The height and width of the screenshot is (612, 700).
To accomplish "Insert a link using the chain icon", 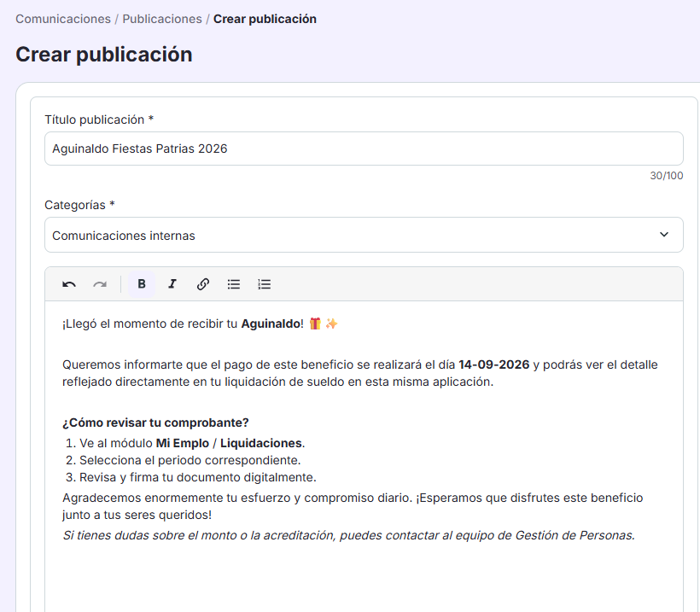I will (x=203, y=284).
